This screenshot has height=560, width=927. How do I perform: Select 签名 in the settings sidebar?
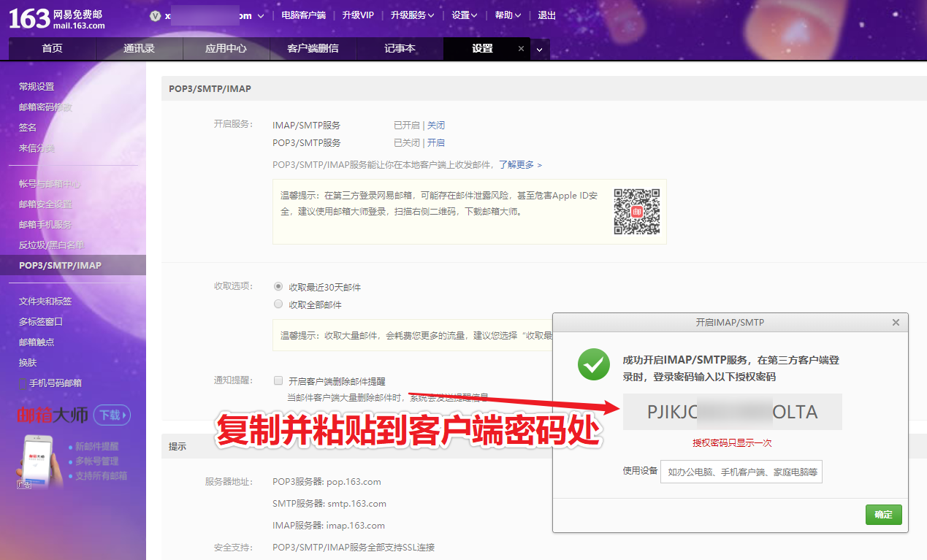(x=28, y=128)
